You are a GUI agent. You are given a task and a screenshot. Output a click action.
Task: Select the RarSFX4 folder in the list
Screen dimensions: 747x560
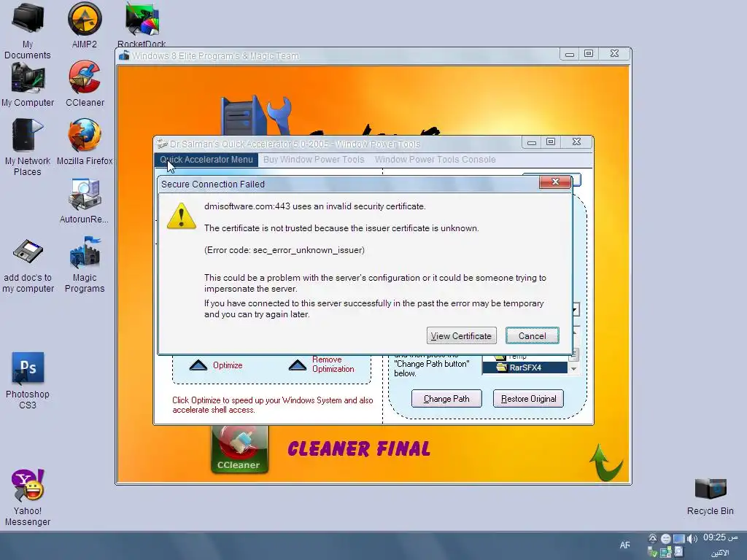tap(525, 367)
